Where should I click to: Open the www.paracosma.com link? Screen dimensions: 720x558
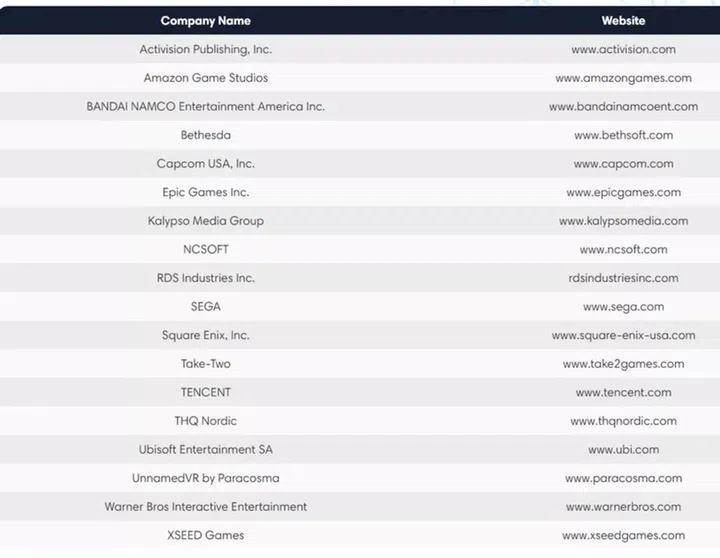[623, 478]
